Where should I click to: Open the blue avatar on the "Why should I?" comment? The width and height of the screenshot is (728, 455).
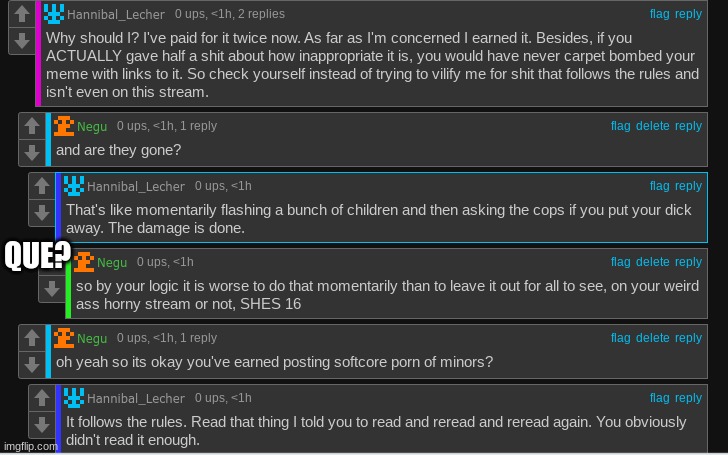pos(54,14)
